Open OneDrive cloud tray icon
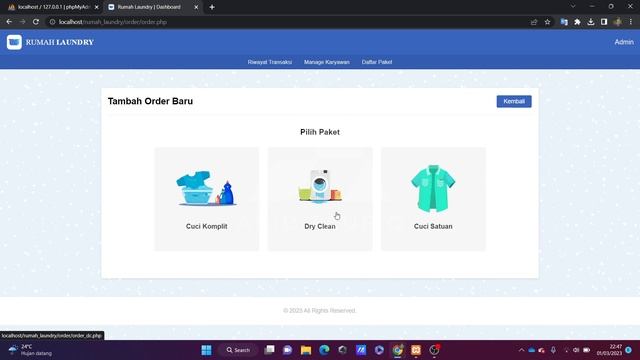640x360 pixels. tap(531, 350)
